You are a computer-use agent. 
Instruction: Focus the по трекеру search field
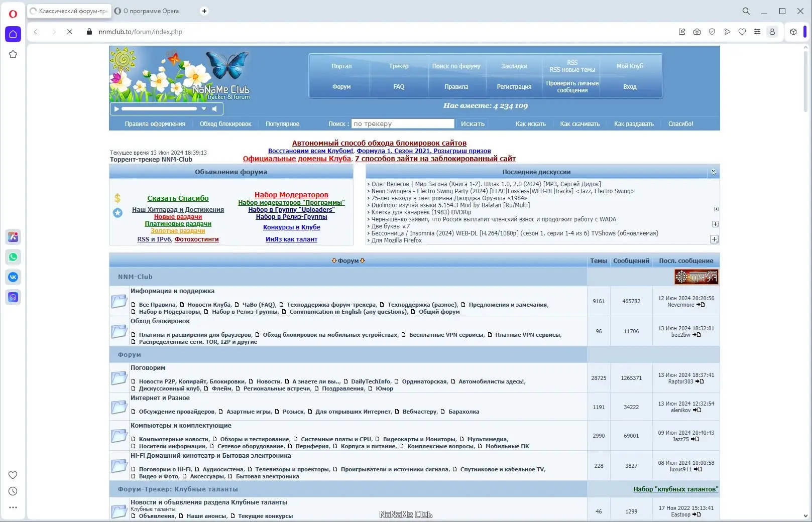pyautogui.click(x=403, y=124)
